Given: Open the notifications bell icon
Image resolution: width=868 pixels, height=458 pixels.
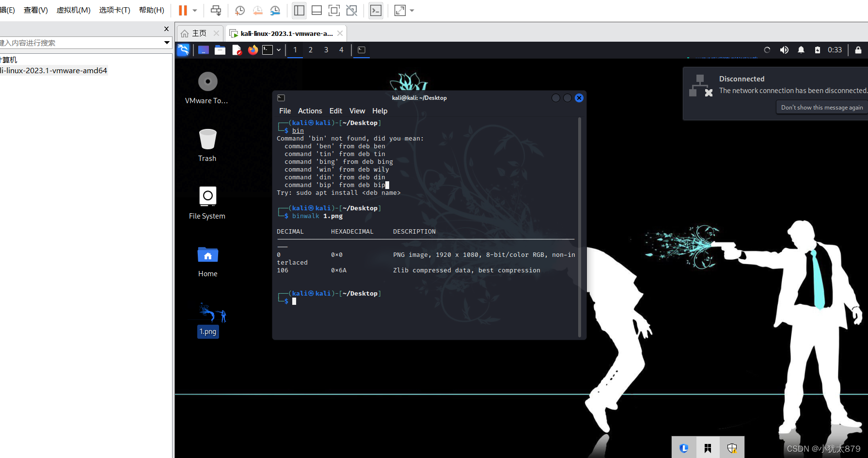Looking at the screenshot, I should point(801,50).
